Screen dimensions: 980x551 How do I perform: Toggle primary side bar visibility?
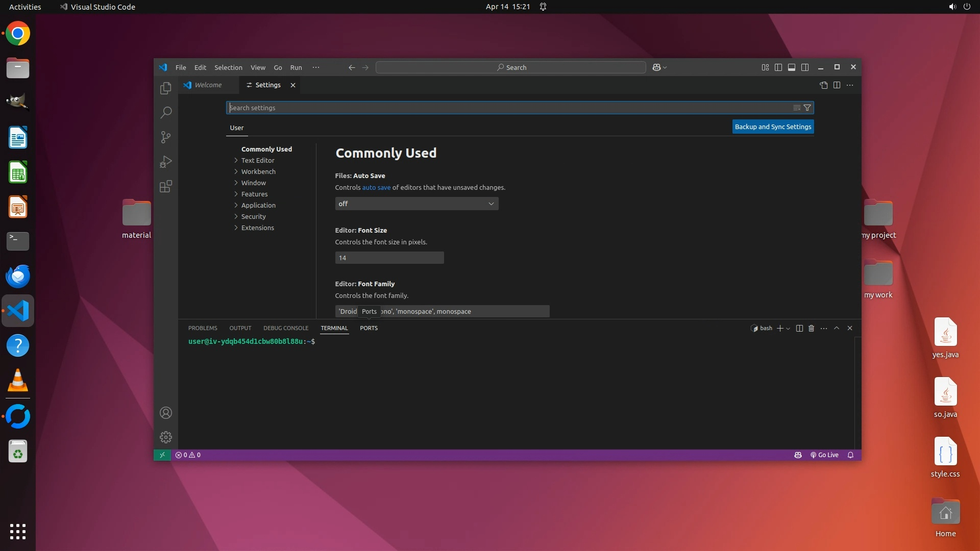coord(778,67)
